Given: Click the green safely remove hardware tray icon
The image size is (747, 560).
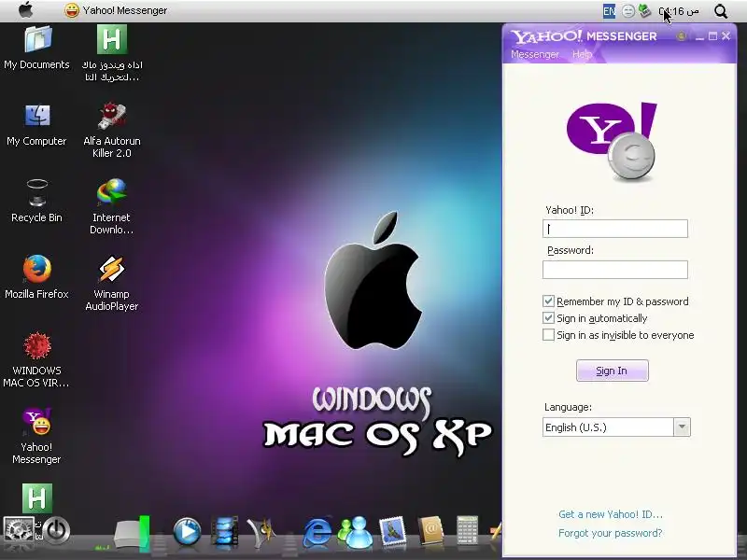Looking at the screenshot, I should (x=644, y=10).
